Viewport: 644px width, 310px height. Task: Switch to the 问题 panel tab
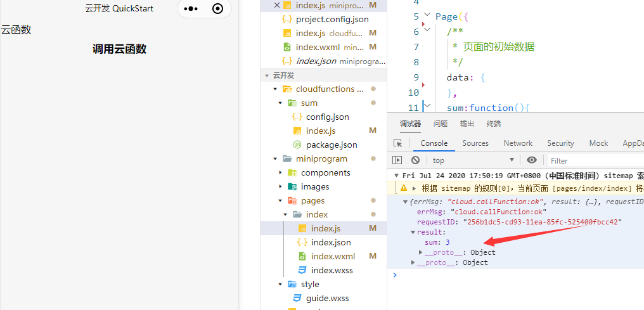click(441, 124)
